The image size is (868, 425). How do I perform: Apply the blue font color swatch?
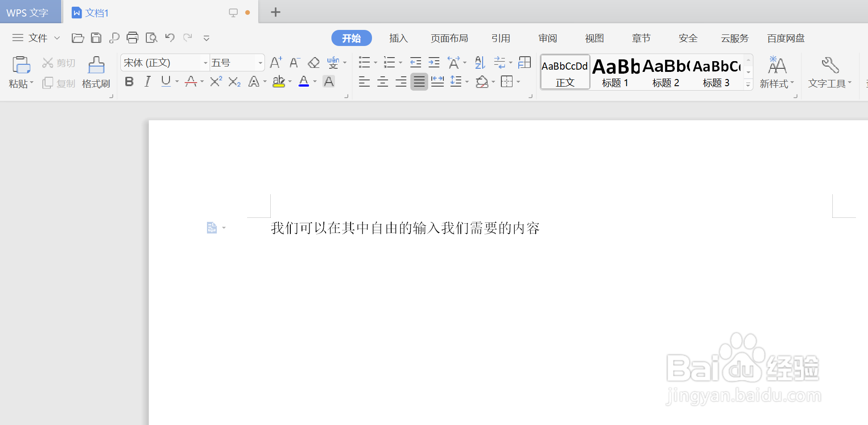pos(304,82)
